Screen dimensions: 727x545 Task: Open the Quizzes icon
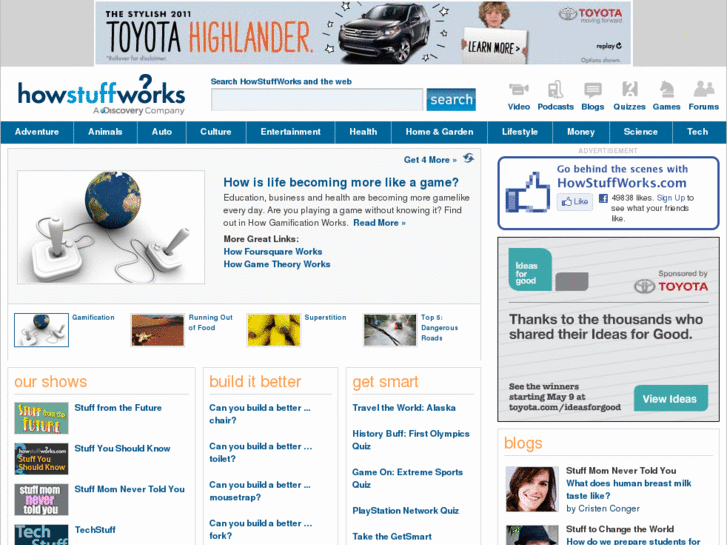629,89
